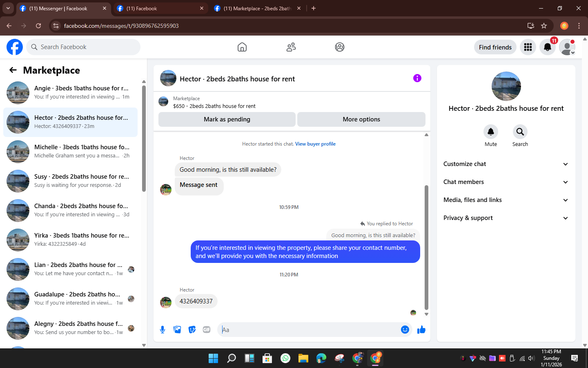Viewport: 588px width, 368px height.
Task: Expand Customize chat section
Action: coord(506,164)
